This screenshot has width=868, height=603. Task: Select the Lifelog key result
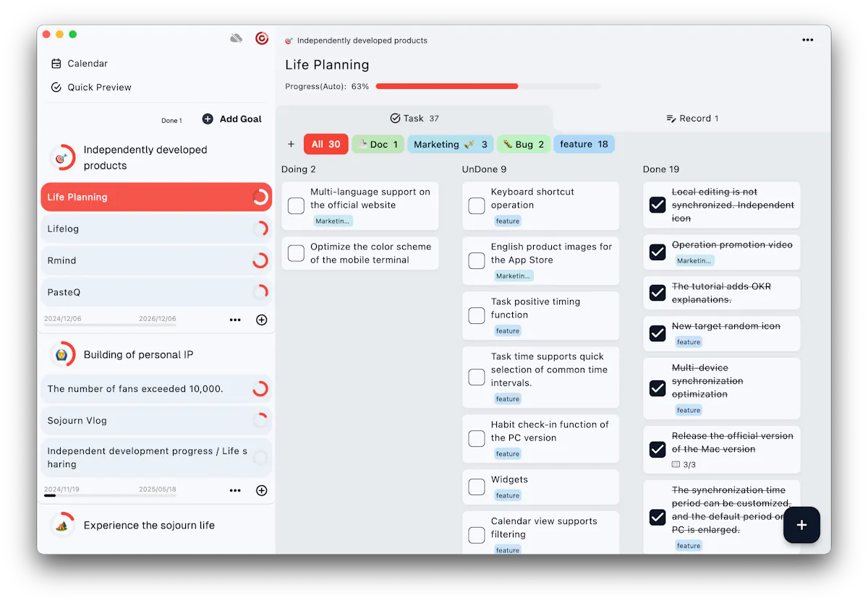pyautogui.click(x=156, y=228)
